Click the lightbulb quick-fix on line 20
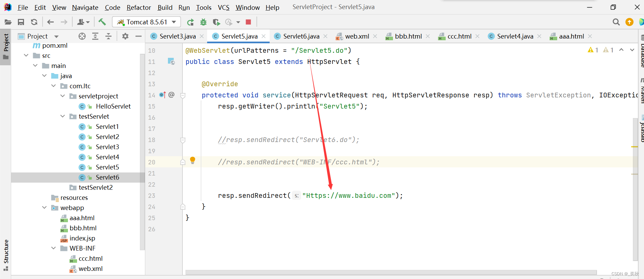644x279 pixels. click(x=193, y=160)
